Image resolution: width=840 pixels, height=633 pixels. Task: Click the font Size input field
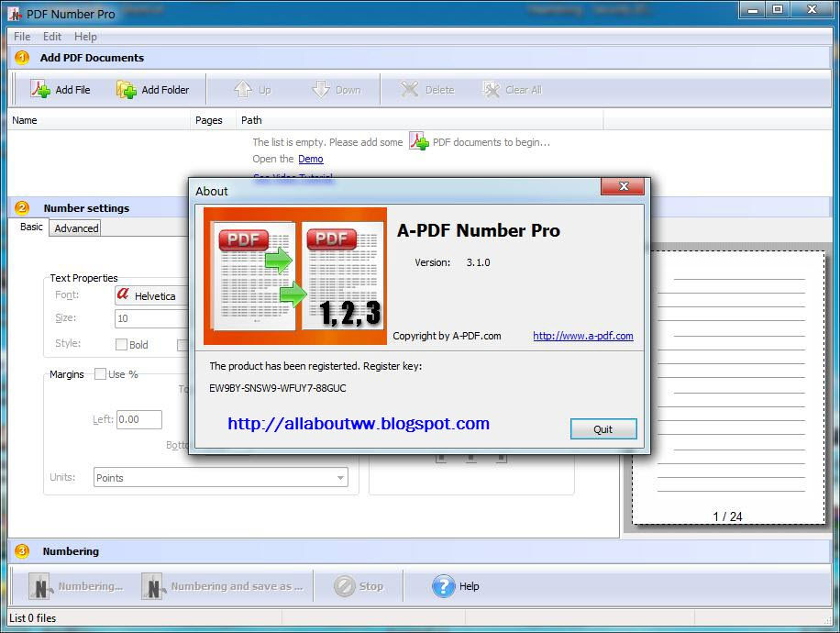click(x=152, y=318)
